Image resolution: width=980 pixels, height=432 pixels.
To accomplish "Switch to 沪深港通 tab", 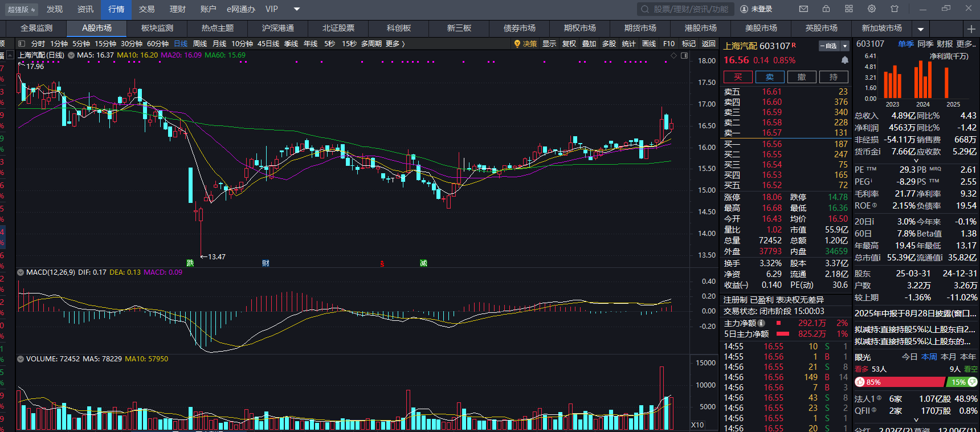I will click(x=278, y=28).
